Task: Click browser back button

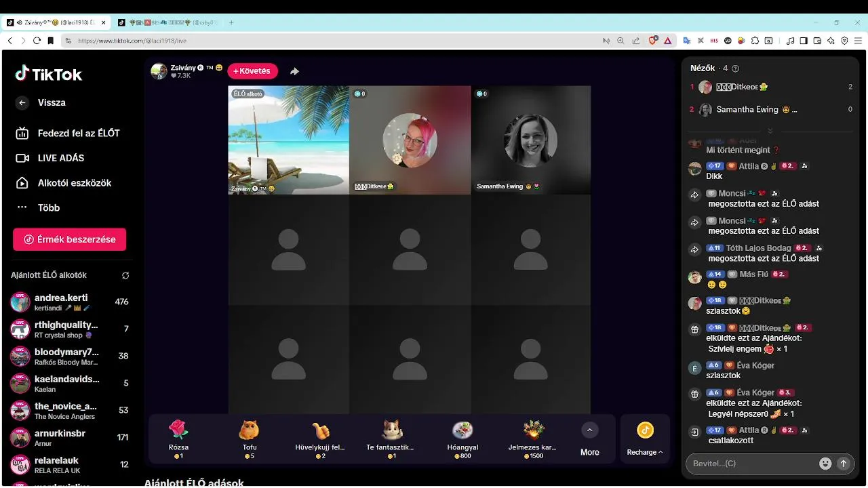Action: (9, 41)
